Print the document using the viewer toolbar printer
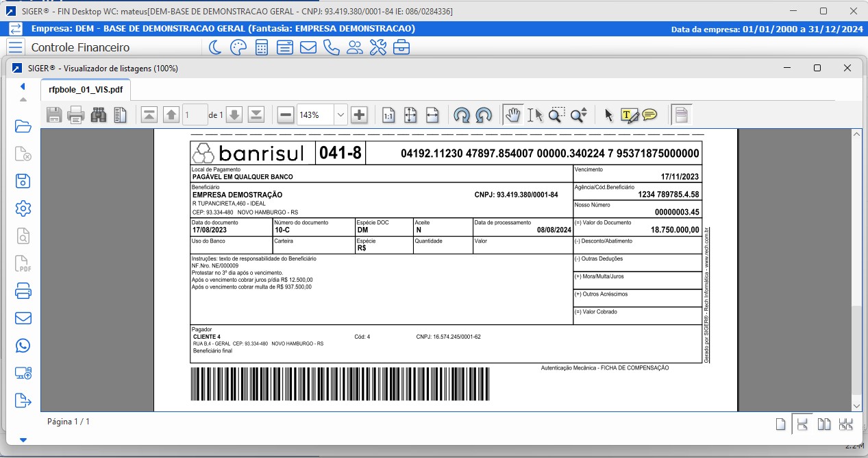Image resolution: width=868 pixels, height=458 pixels. [x=76, y=115]
